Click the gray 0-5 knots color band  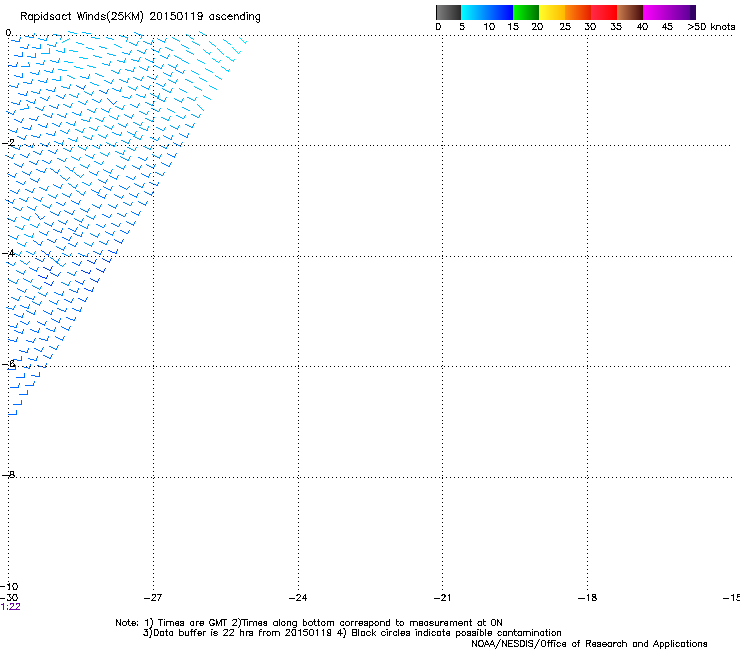[x=448, y=12]
